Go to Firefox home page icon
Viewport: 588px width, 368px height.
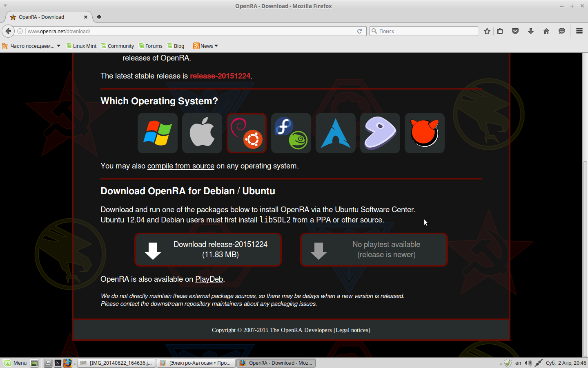click(x=546, y=31)
